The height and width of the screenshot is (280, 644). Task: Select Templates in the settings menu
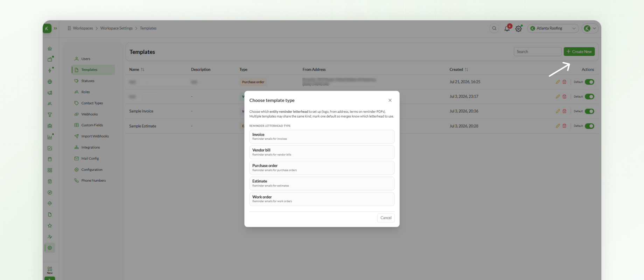pyautogui.click(x=93, y=70)
